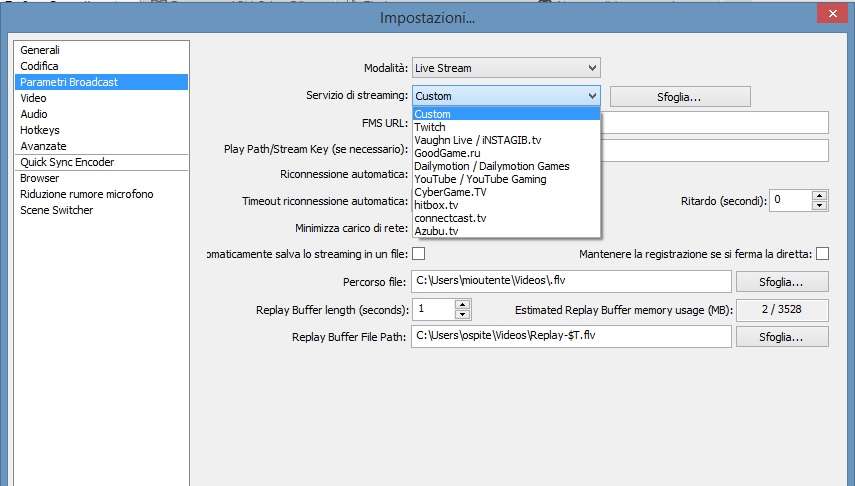Viewport: 855px width, 486px height.
Task: Pick Dailymotion / Dailymotion Games entry
Action: [x=491, y=166]
